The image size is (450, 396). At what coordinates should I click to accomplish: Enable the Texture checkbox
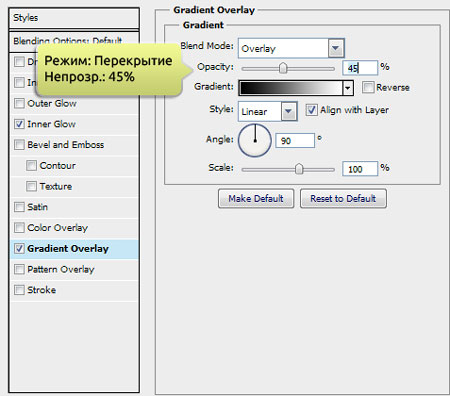31,186
